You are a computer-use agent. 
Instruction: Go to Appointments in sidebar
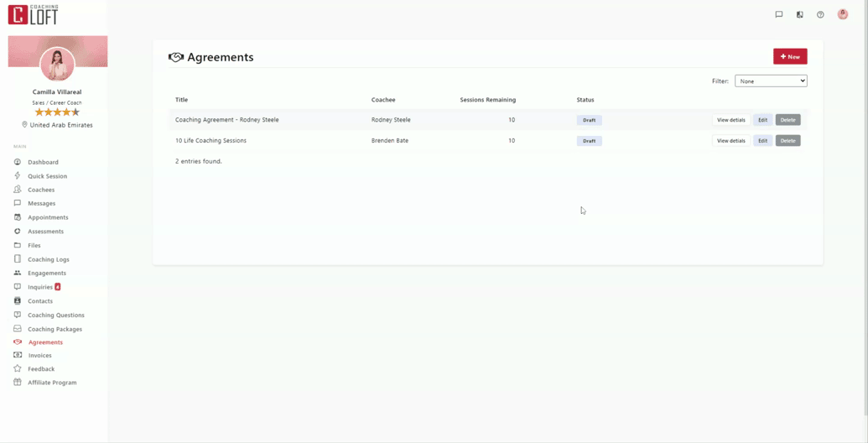pyautogui.click(x=48, y=217)
